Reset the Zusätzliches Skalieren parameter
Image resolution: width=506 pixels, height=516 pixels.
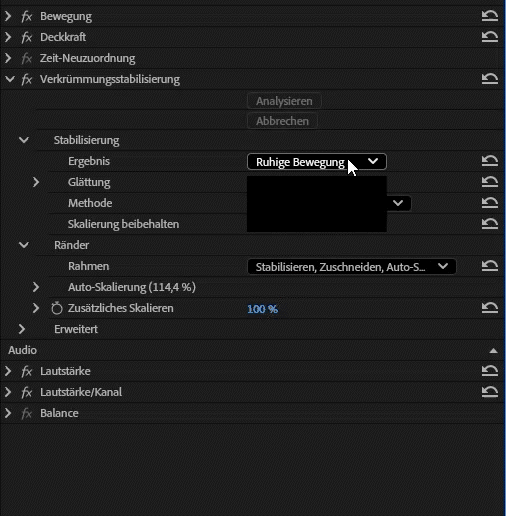(x=490, y=307)
